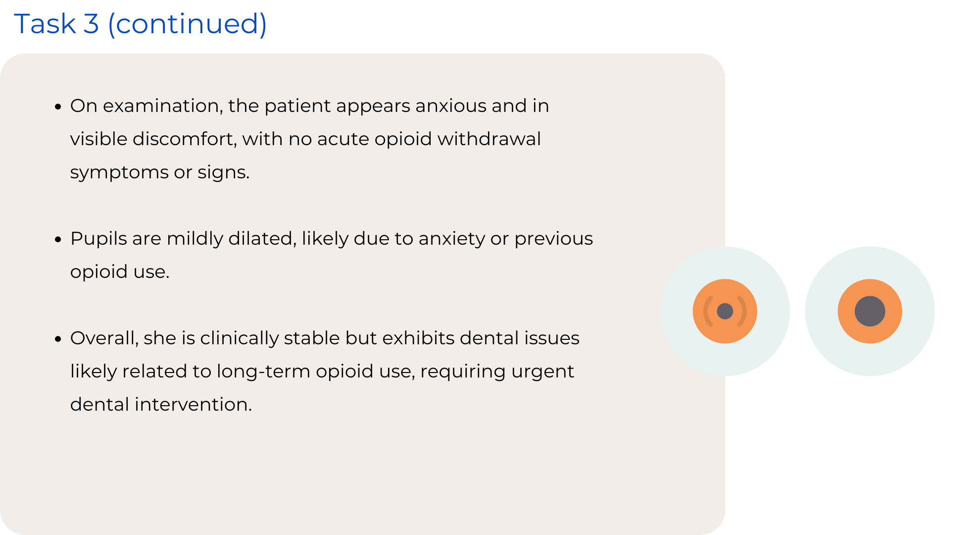Viewport: 980px width, 535px height.
Task: Click the sentence 'Pupils are mildly dilated'
Action: [x=183, y=238]
